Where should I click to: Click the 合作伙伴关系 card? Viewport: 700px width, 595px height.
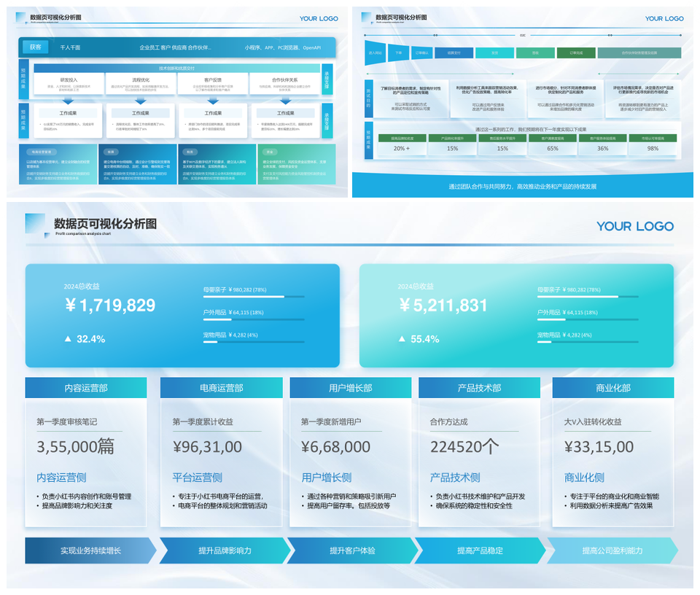285,83
